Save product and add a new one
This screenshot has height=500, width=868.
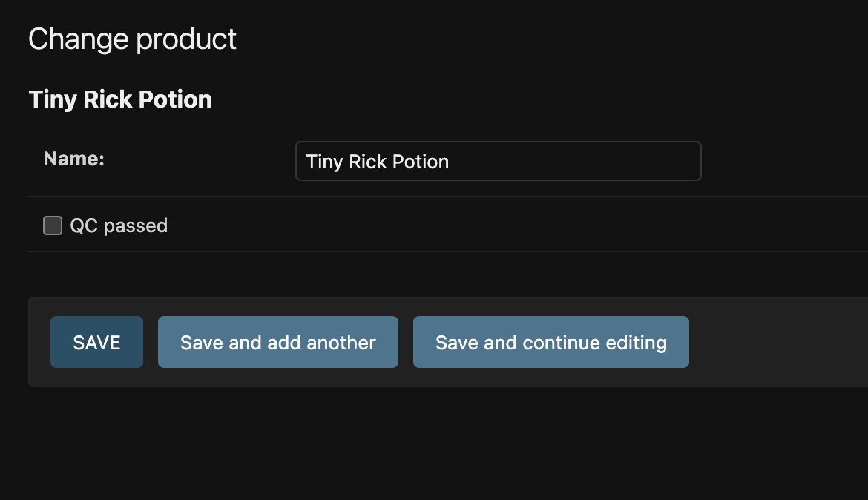click(x=277, y=342)
